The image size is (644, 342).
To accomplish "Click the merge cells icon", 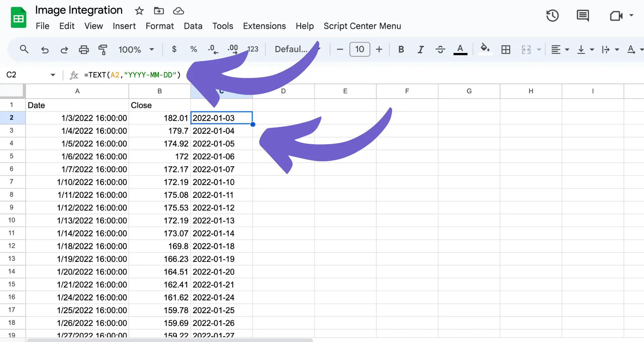I will [x=526, y=50].
